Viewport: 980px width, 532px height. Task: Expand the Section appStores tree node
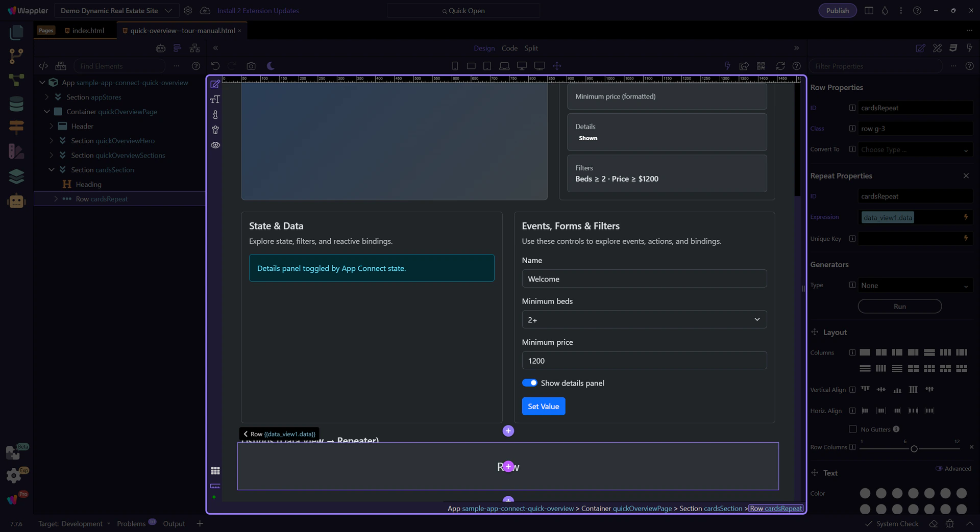(x=47, y=97)
